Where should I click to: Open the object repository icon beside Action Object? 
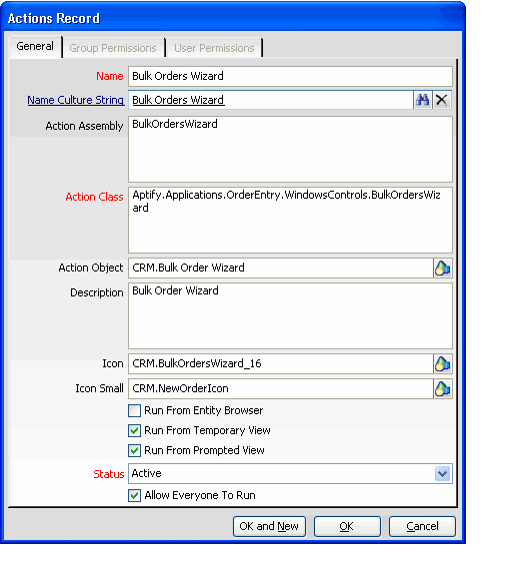[x=442, y=268]
